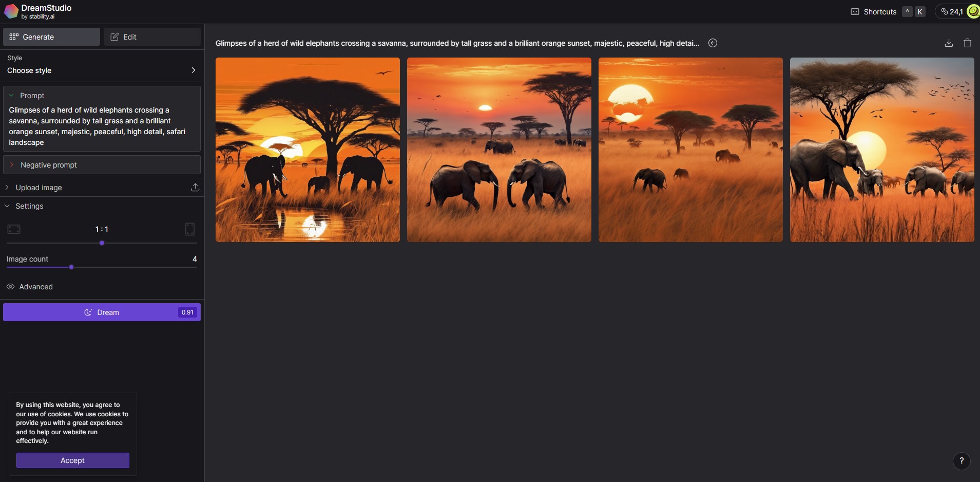
Task: Select the landscape aspect ratio icon
Action: pyautogui.click(x=14, y=229)
